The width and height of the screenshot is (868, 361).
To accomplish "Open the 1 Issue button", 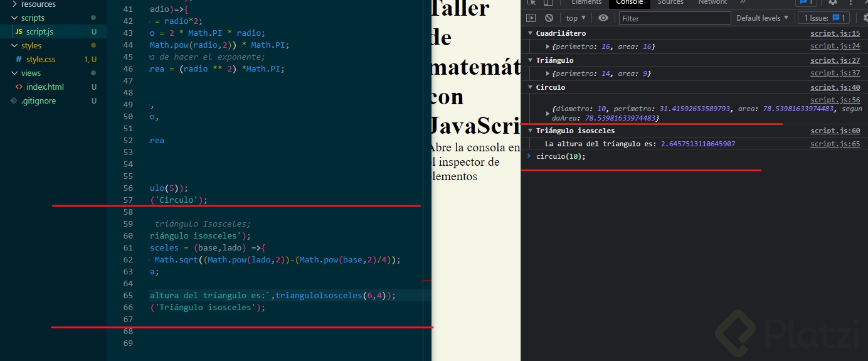I will pyautogui.click(x=823, y=18).
